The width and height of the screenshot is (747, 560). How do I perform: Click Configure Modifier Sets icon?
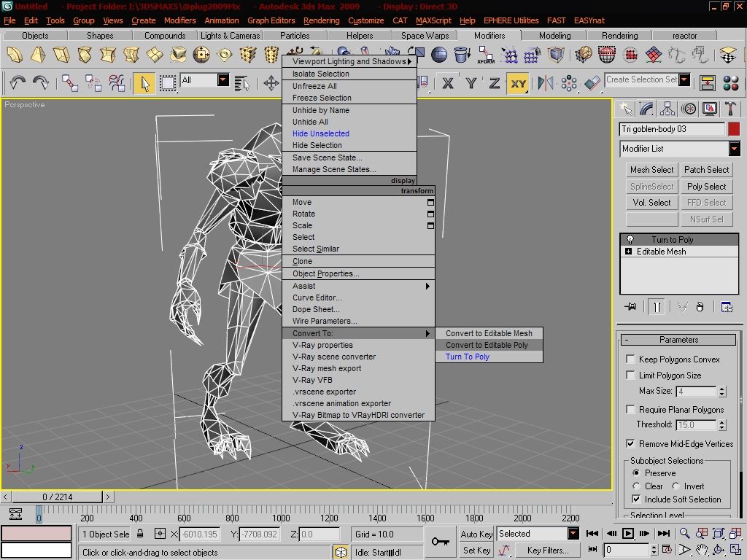[727, 307]
